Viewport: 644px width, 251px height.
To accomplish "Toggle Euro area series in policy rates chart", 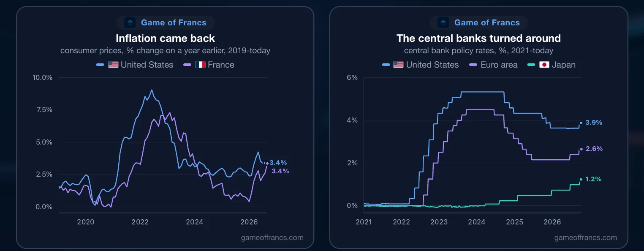I will tap(494, 65).
